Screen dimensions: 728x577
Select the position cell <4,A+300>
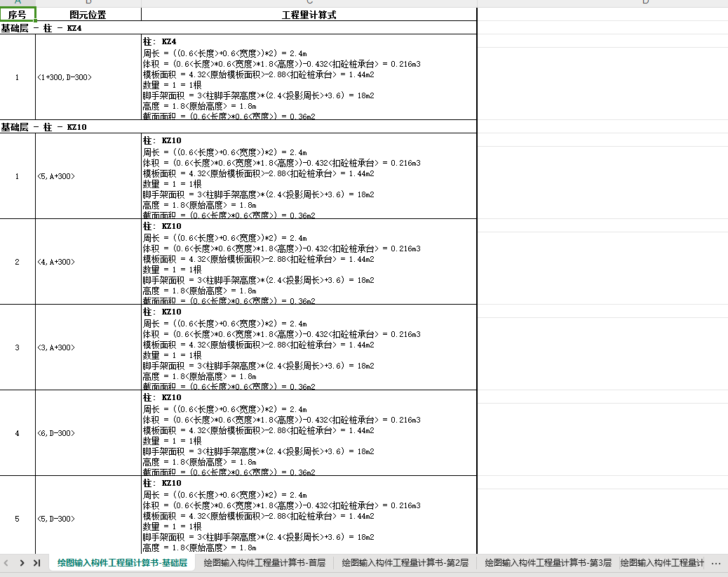tap(88, 262)
